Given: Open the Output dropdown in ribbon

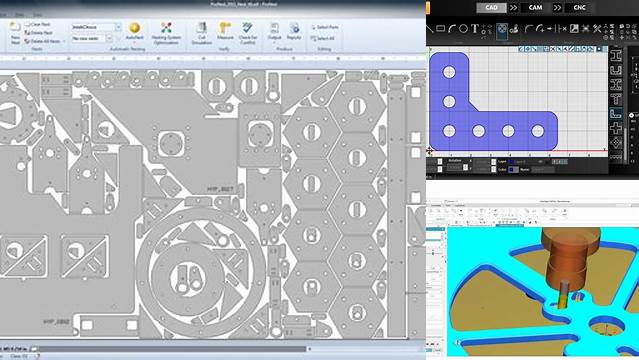Looking at the screenshot, I should (274, 33).
